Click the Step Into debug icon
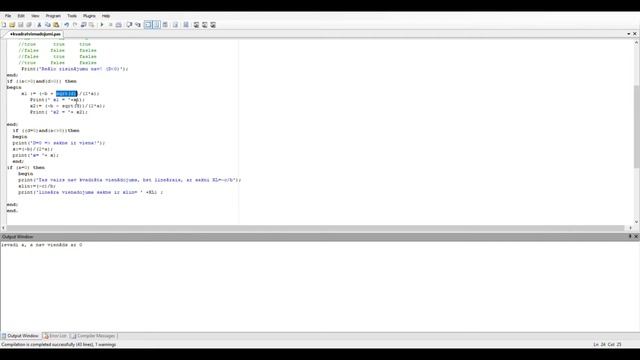 pyautogui.click(x=138, y=25)
